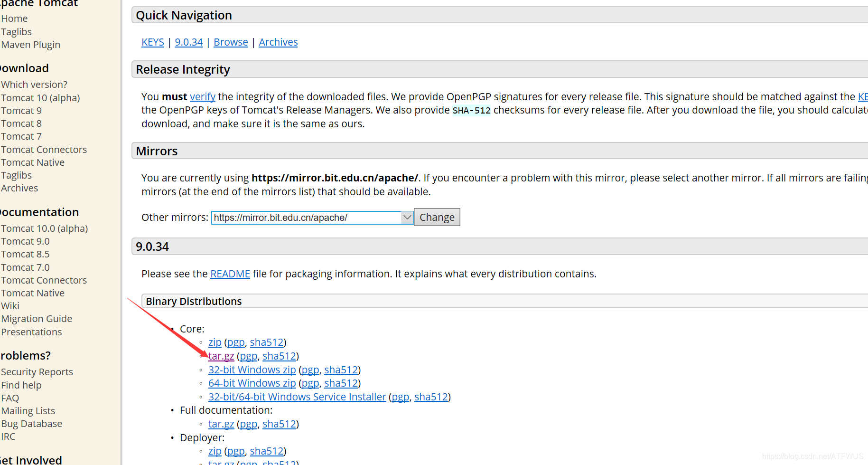Open Archives in the sidebar
The image size is (868, 465).
coord(19,188)
